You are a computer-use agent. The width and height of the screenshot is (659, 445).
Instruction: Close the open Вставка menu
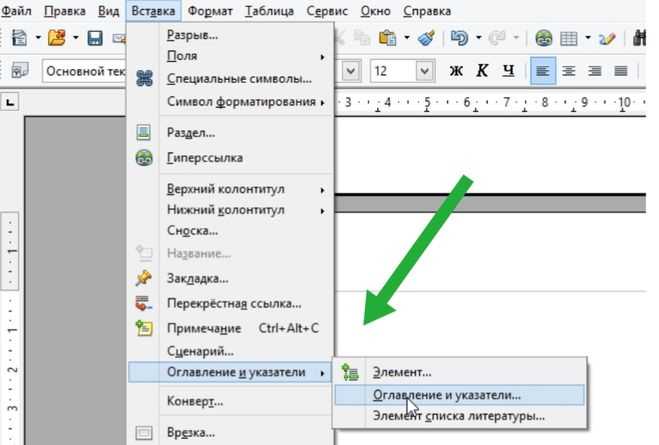153,11
